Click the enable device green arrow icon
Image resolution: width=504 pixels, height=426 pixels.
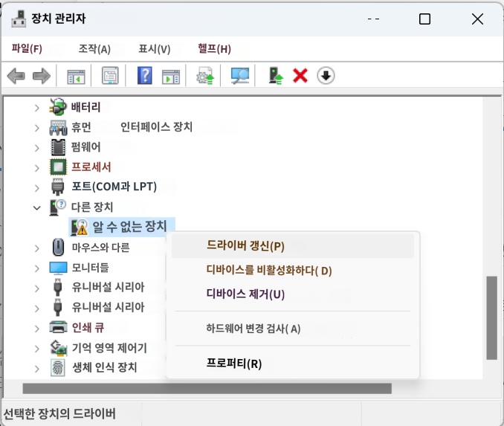(x=276, y=76)
